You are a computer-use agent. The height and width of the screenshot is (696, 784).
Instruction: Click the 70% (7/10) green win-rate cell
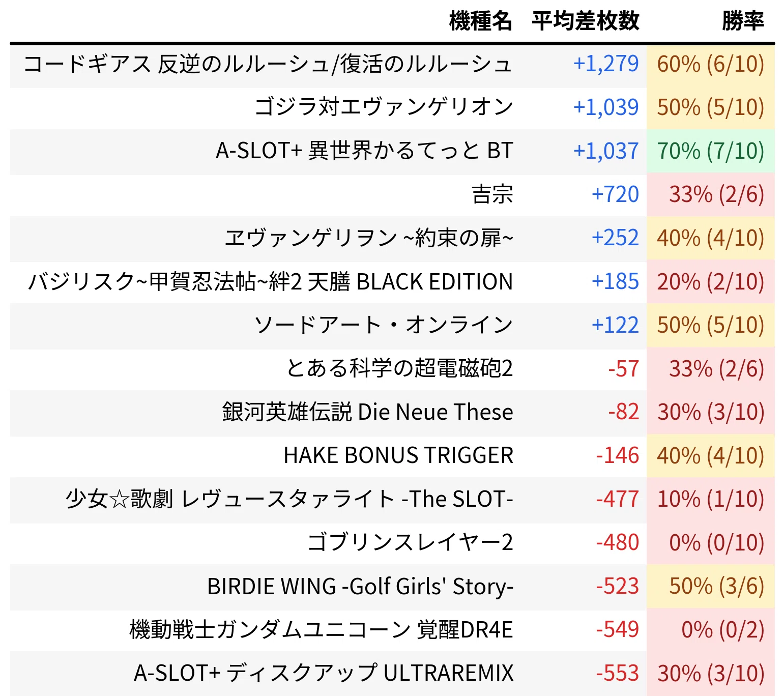711,152
